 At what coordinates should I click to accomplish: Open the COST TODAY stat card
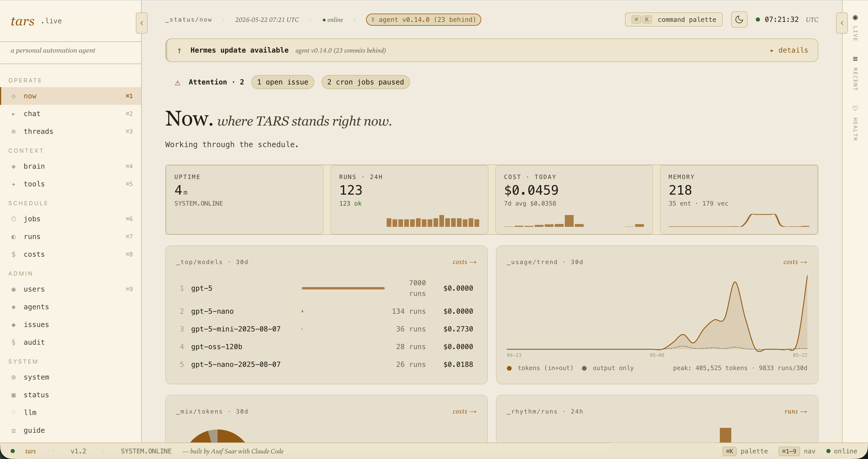(x=574, y=199)
